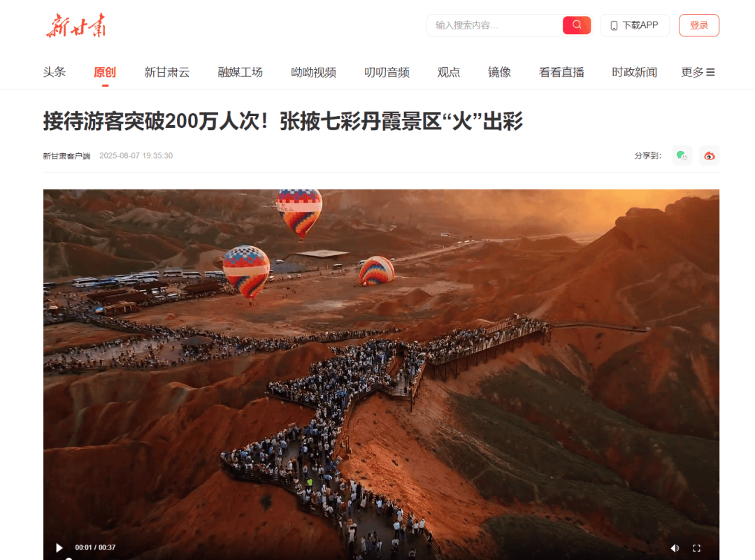Mute the video volume
Viewport: 755px width, 560px height.
675,548
